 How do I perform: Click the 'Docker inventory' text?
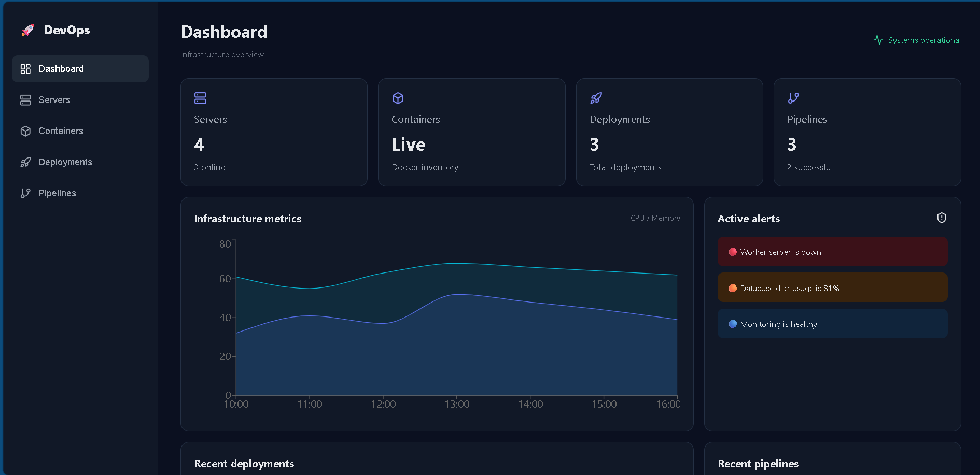(x=425, y=167)
